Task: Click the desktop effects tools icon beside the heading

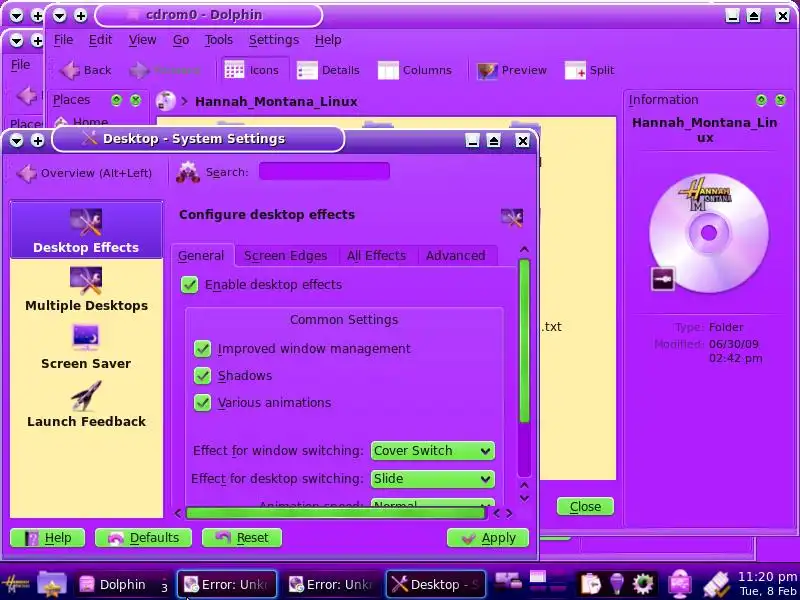Action: [512, 217]
